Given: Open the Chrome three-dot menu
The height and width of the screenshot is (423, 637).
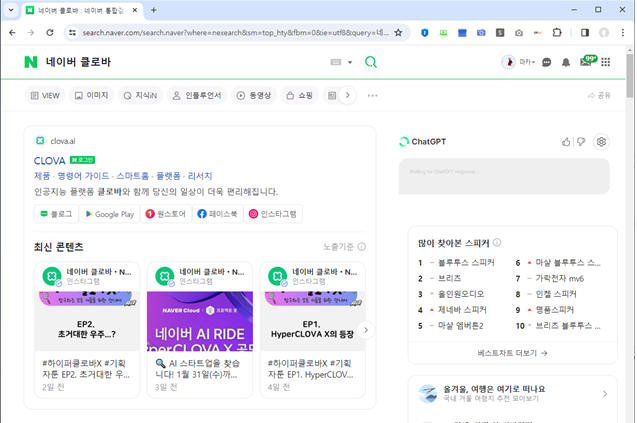Looking at the screenshot, I should point(622,33).
